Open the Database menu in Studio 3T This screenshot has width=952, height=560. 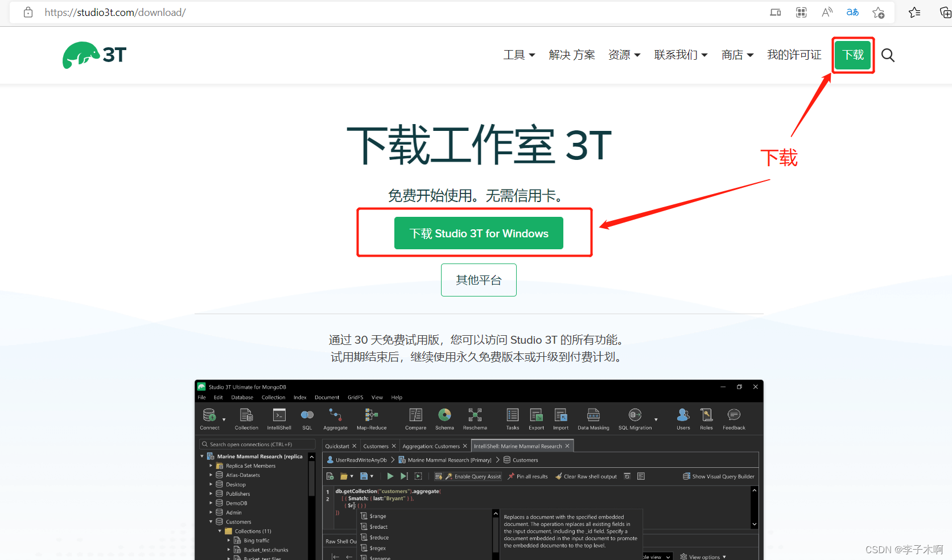(x=242, y=397)
